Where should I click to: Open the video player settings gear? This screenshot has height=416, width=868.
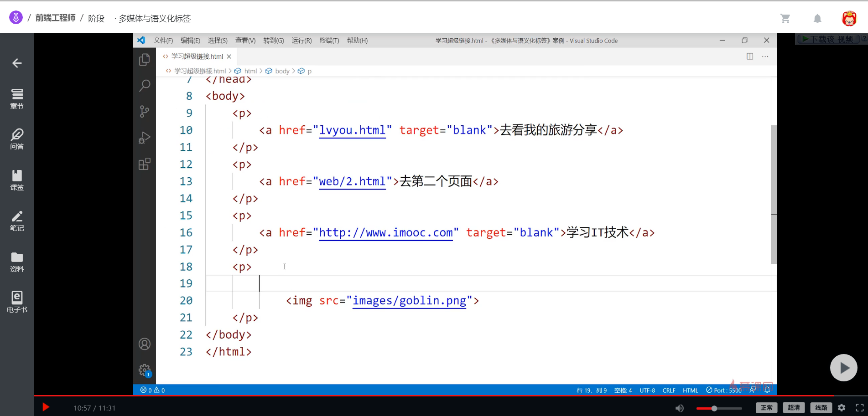coord(842,408)
